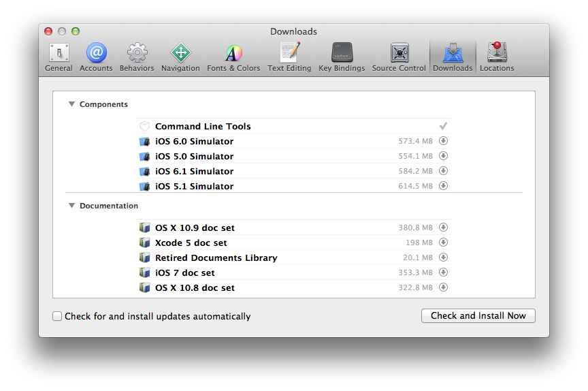Image resolution: width=588 pixels, height=391 pixels.
Task: Select OS X 10.9 doc set text
Action: click(x=195, y=228)
